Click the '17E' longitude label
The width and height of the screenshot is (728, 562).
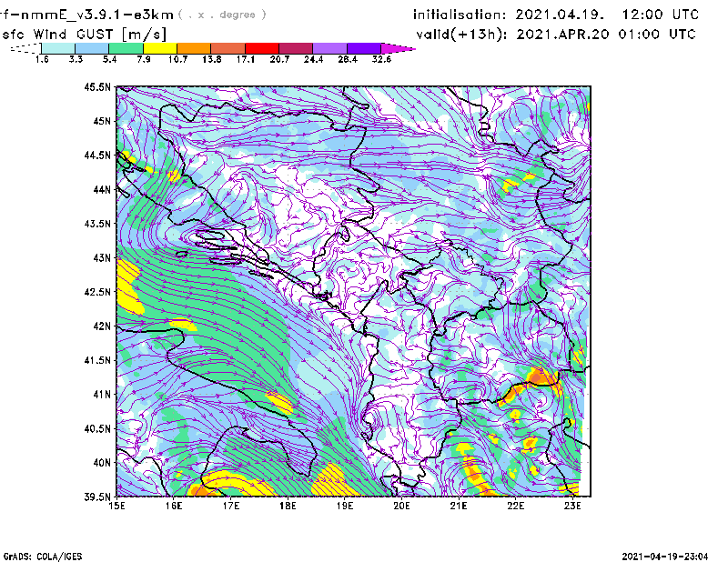(231, 506)
